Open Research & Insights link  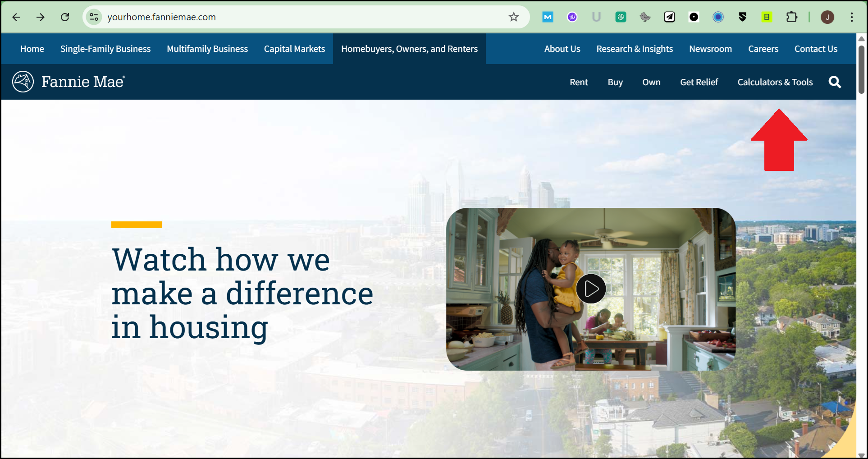635,49
